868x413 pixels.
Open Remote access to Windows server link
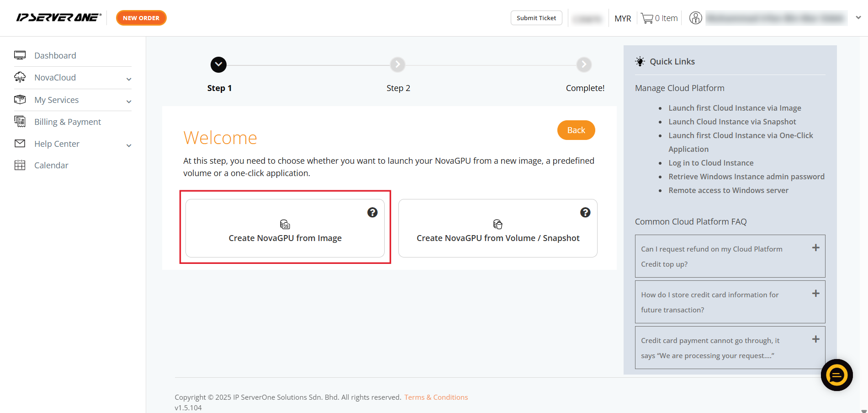(x=728, y=190)
